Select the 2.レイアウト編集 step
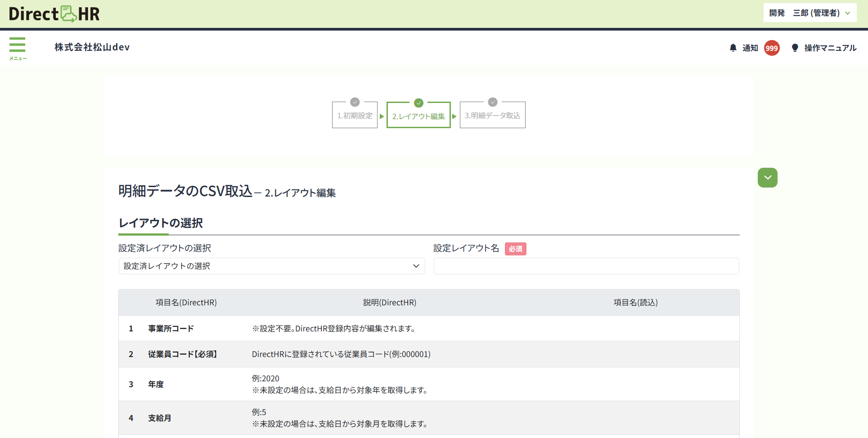Image resolution: width=868 pixels, height=438 pixels. [x=418, y=116]
